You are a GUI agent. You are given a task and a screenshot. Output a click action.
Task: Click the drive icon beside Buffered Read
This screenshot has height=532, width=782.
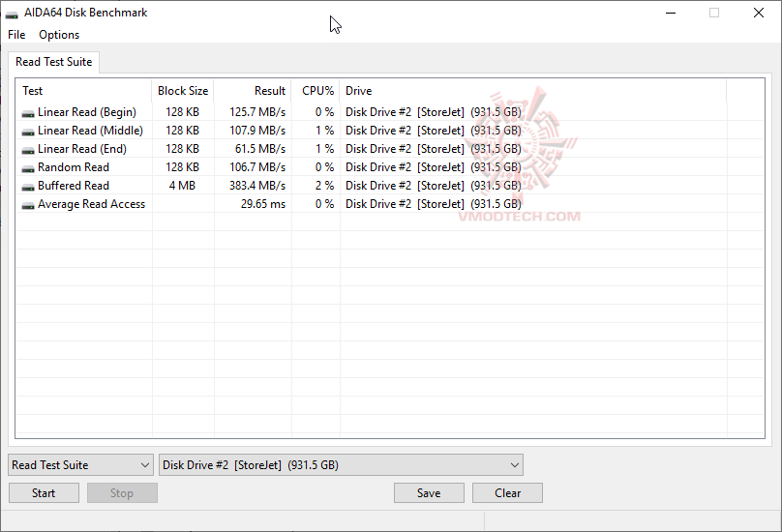coord(28,187)
